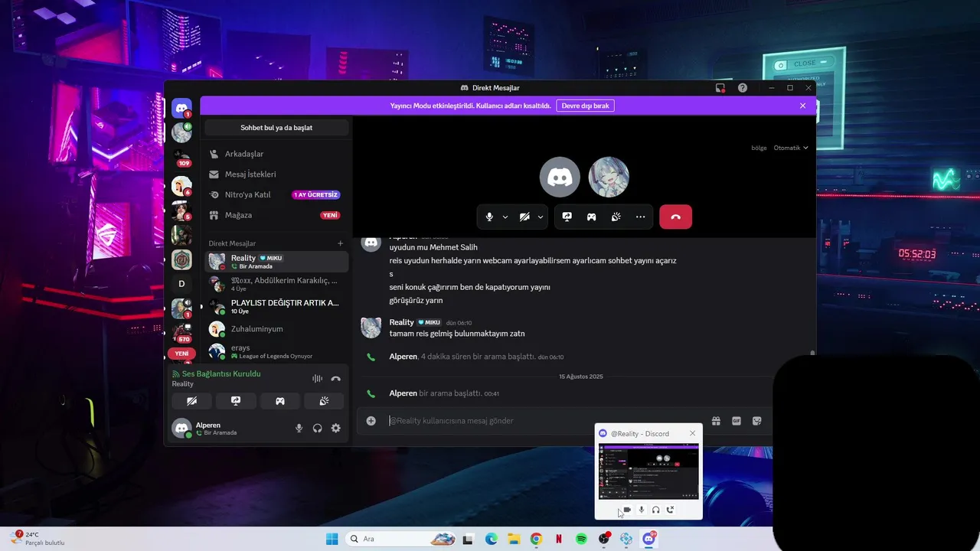Screen dimensions: 980x551
Task: Select the Reality direct message
Action: [276, 262]
